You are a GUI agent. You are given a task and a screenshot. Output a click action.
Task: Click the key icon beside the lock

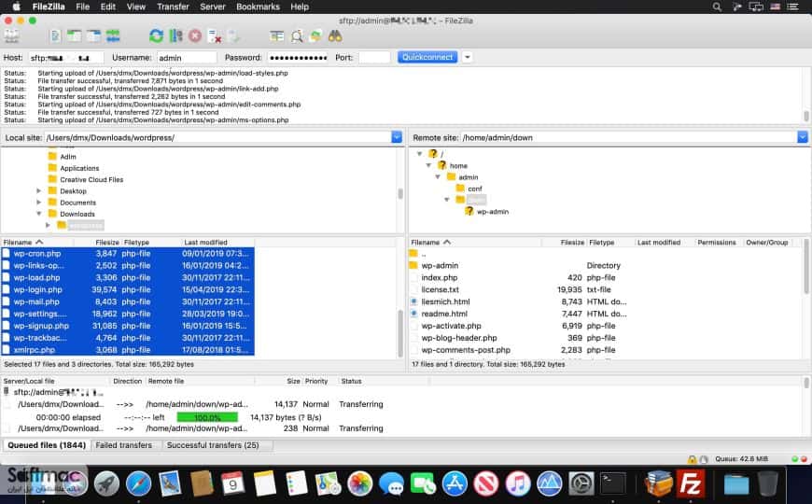(703, 459)
